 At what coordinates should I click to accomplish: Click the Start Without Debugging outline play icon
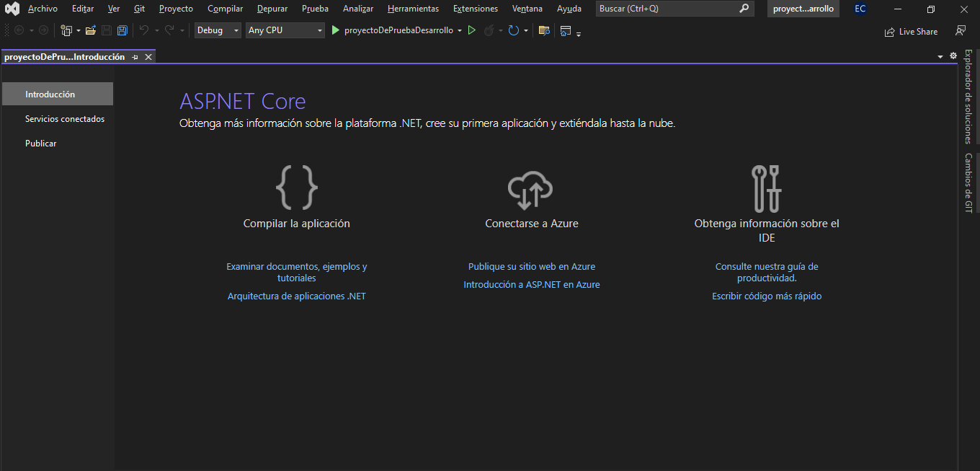pyautogui.click(x=472, y=30)
